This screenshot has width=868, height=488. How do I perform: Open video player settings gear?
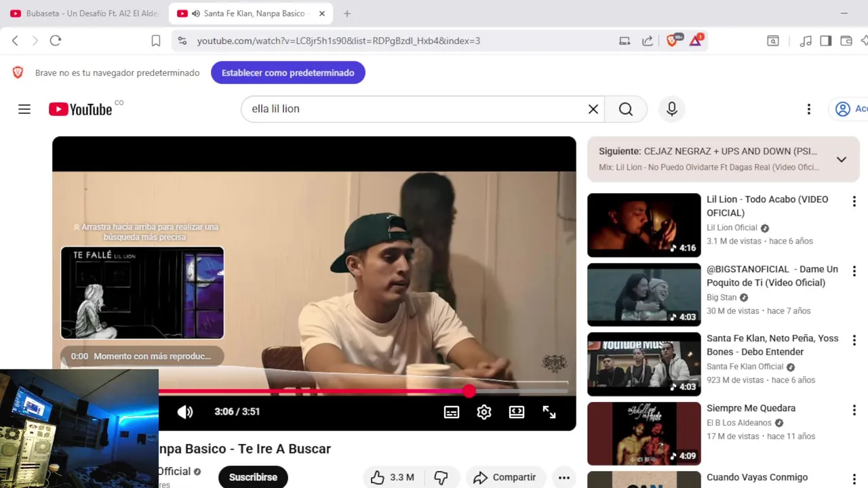click(484, 411)
